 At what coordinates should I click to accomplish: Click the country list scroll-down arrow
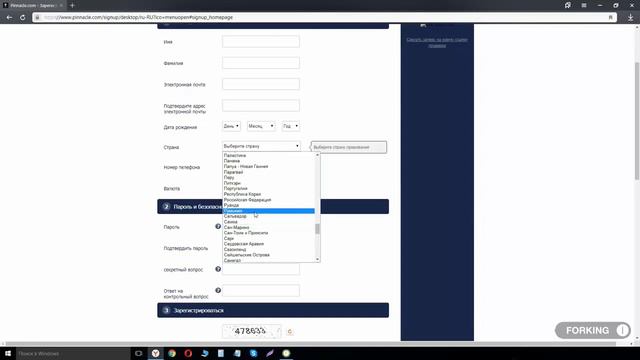pyautogui.click(x=318, y=260)
